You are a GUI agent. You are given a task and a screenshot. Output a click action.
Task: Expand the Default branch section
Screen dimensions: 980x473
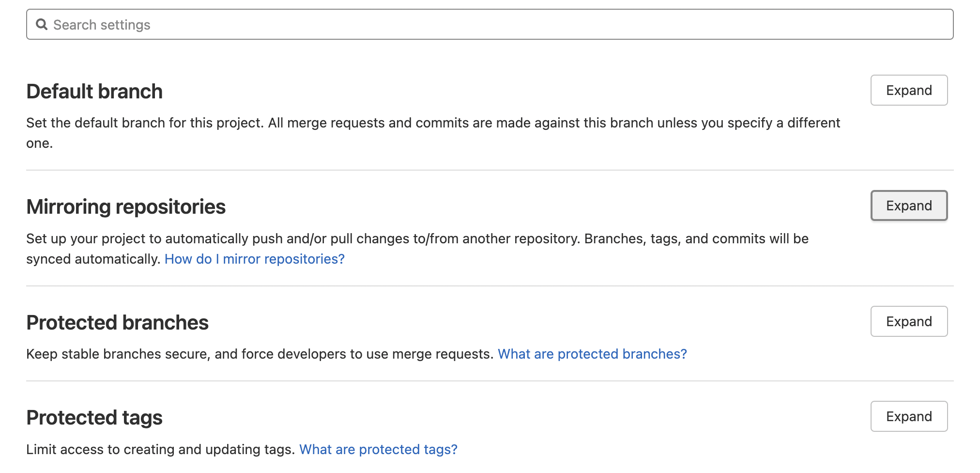(x=908, y=90)
